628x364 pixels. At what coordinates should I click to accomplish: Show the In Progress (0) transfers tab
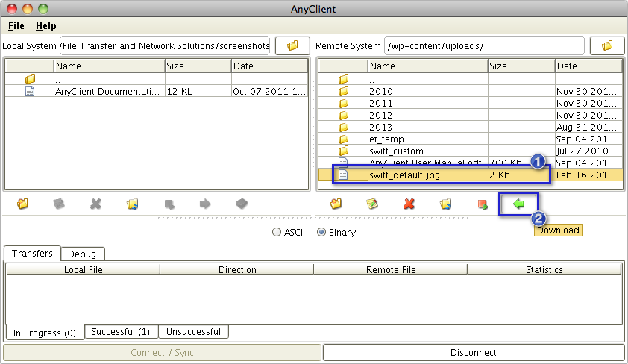[45, 333]
